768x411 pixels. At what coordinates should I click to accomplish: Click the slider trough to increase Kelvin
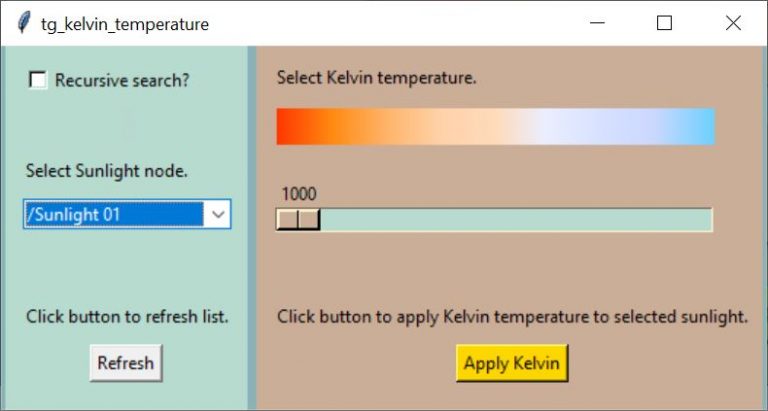(x=516, y=219)
